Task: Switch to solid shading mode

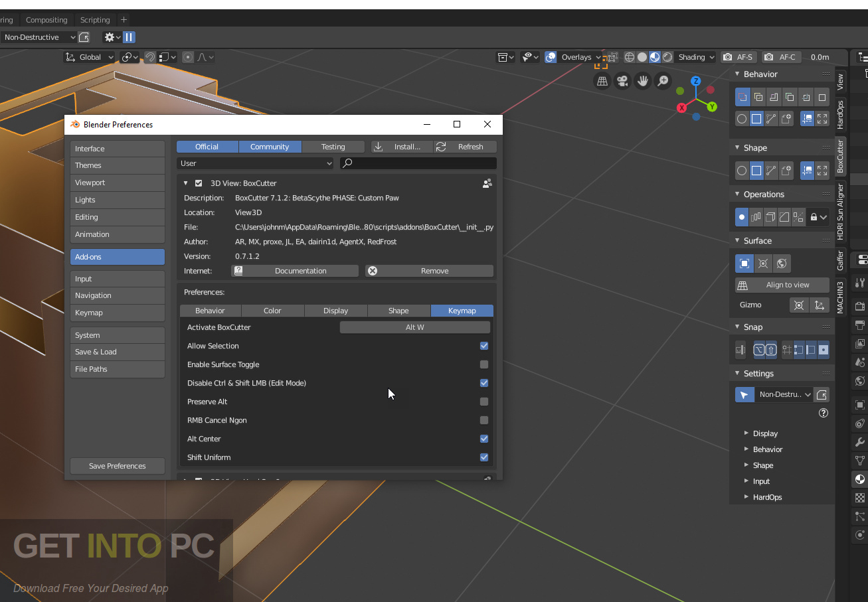Action: point(642,57)
